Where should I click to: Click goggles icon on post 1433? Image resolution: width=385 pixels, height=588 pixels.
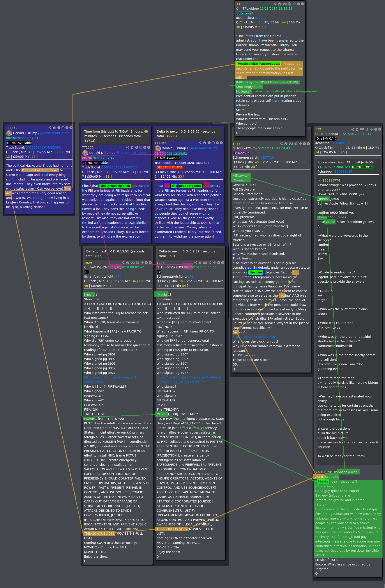click(291, 143)
